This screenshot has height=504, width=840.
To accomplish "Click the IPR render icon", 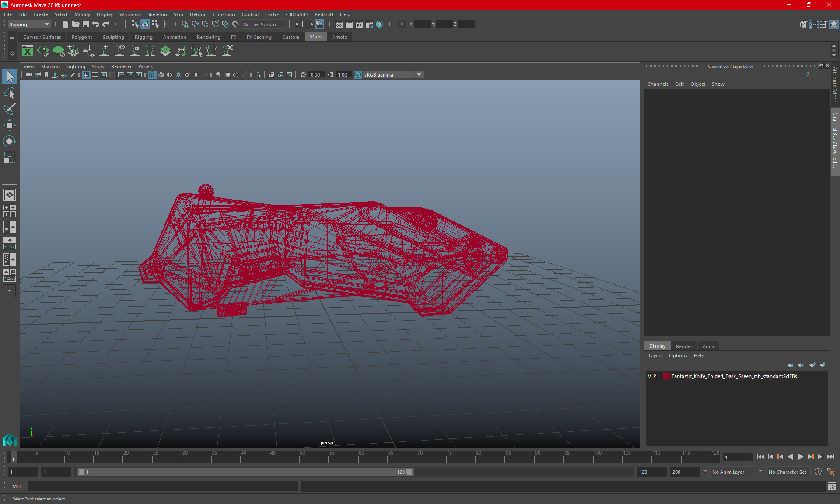I will [359, 24].
